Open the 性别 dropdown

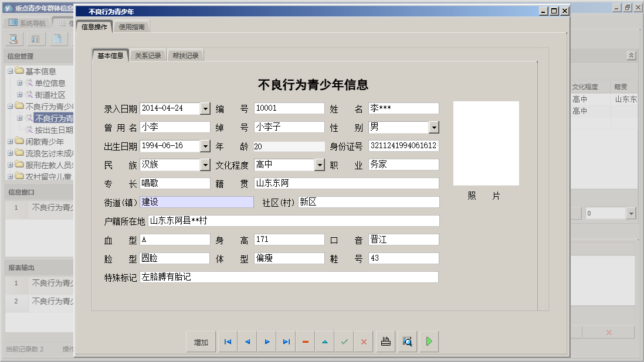[433, 128]
